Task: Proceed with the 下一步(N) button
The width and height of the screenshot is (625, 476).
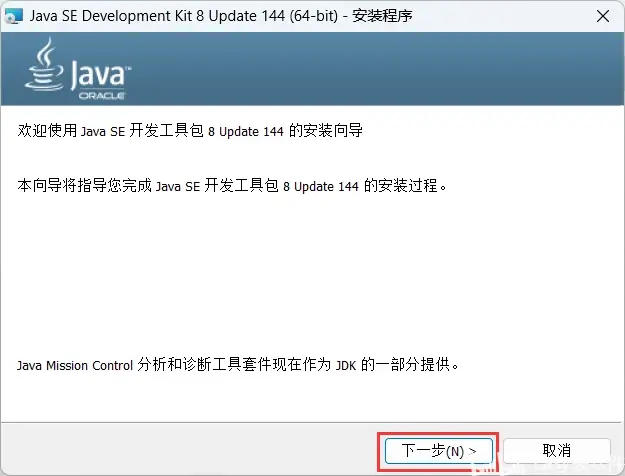Action: click(x=439, y=451)
